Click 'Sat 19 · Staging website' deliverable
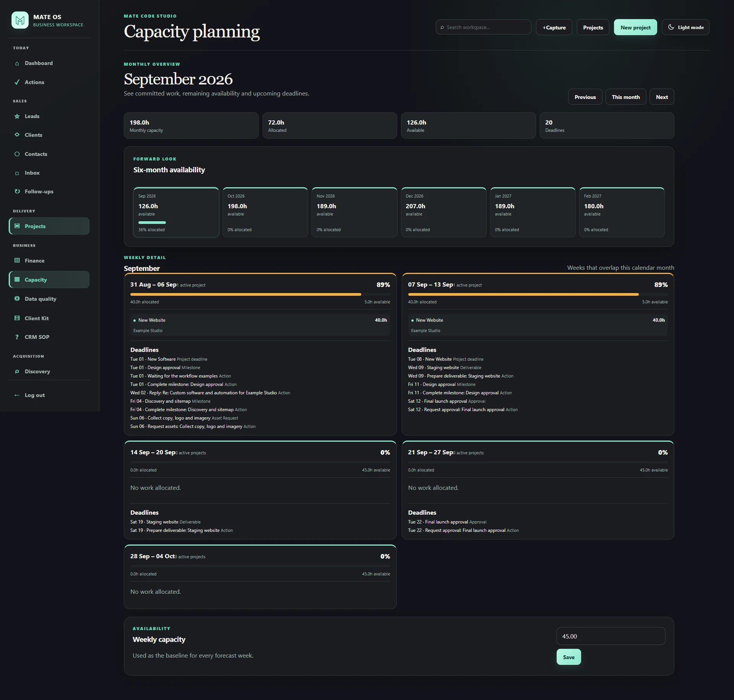734x700 pixels. pos(165,522)
